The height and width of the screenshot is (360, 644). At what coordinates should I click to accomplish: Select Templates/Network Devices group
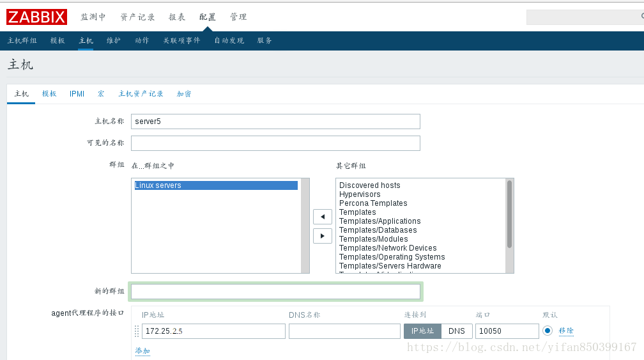(x=388, y=248)
